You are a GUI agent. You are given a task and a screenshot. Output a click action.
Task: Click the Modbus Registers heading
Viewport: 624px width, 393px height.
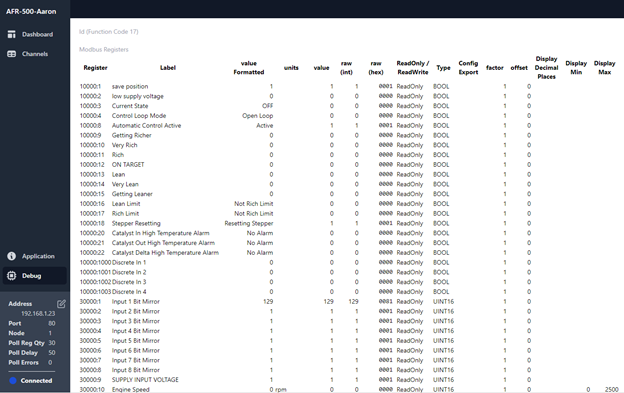(104, 50)
